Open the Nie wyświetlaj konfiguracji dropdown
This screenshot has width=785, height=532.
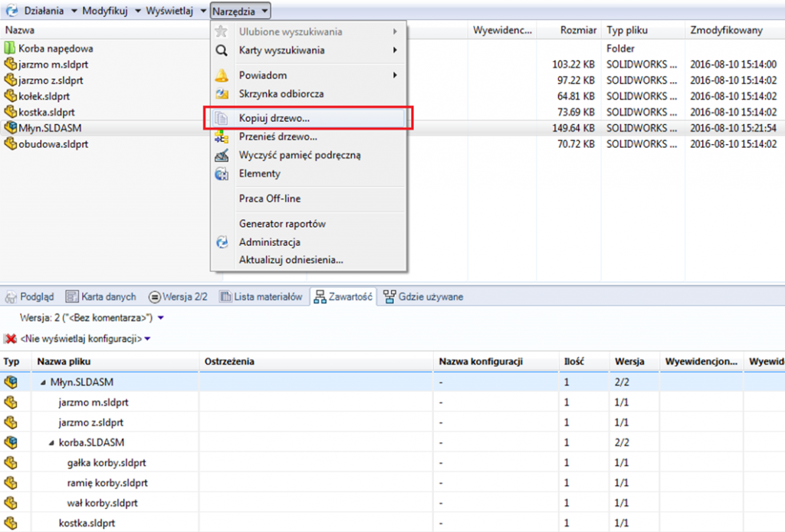point(149,340)
